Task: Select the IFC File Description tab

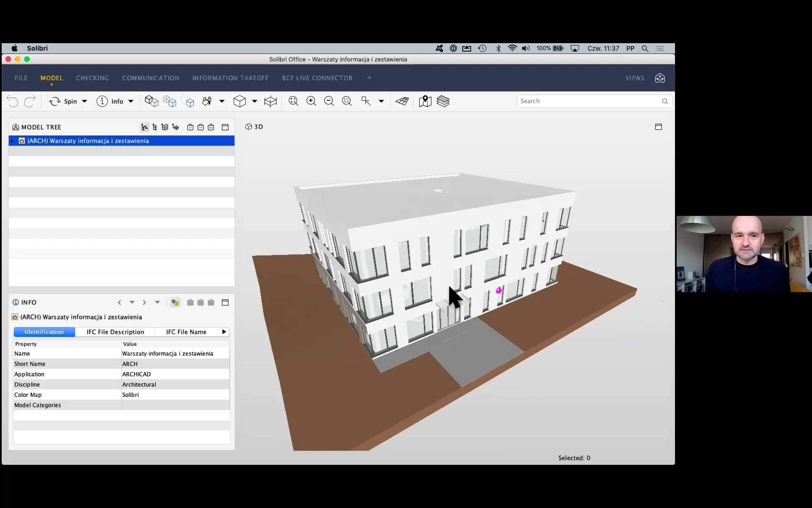Action: click(x=115, y=332)
